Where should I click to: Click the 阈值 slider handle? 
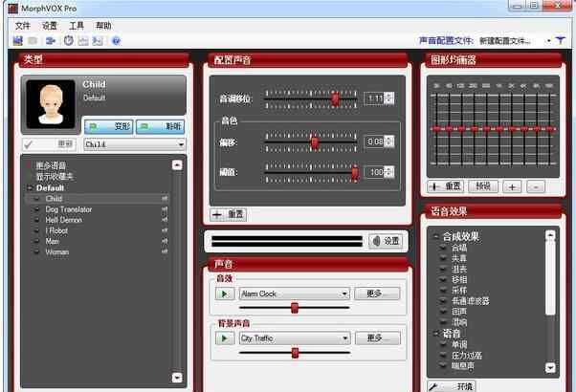pos(355,172)
